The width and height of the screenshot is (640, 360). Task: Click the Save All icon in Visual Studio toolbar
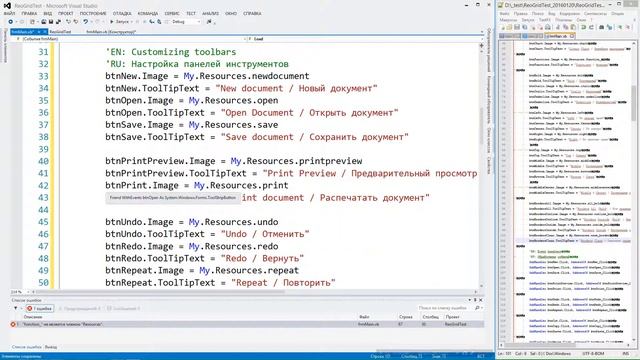(x=58, y=22)
